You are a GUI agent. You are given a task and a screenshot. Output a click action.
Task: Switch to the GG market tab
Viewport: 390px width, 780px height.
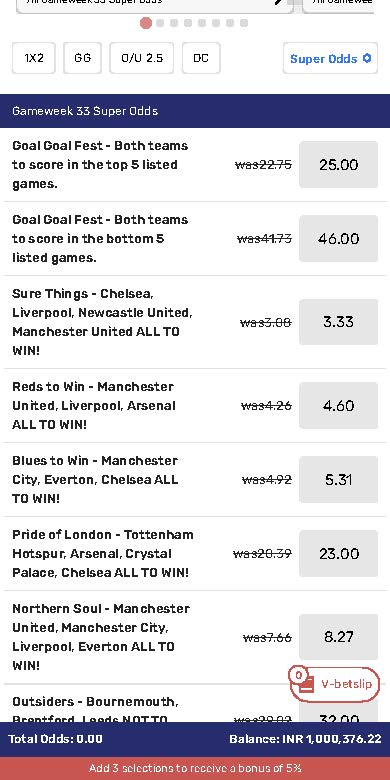click(83, 58)
